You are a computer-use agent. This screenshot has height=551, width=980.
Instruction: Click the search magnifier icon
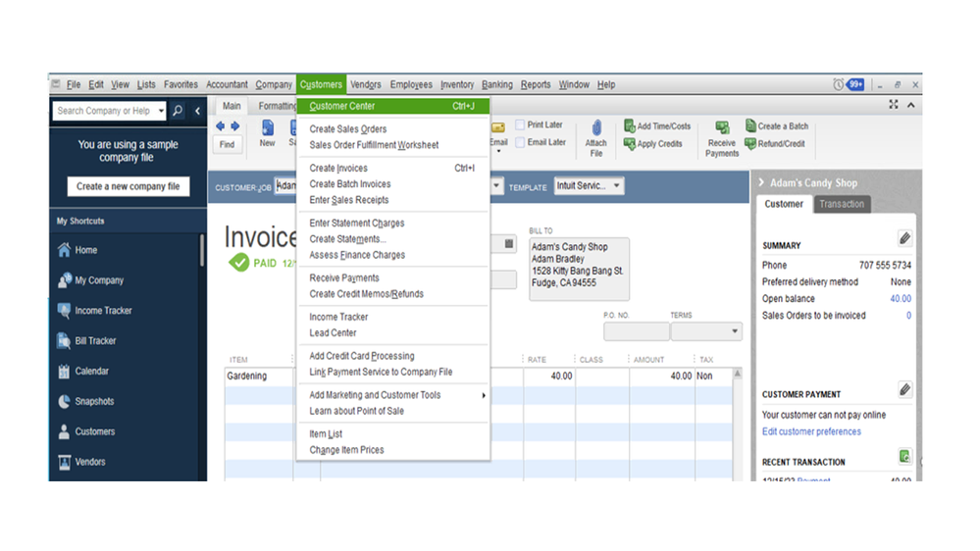click(x=178, y=111)
